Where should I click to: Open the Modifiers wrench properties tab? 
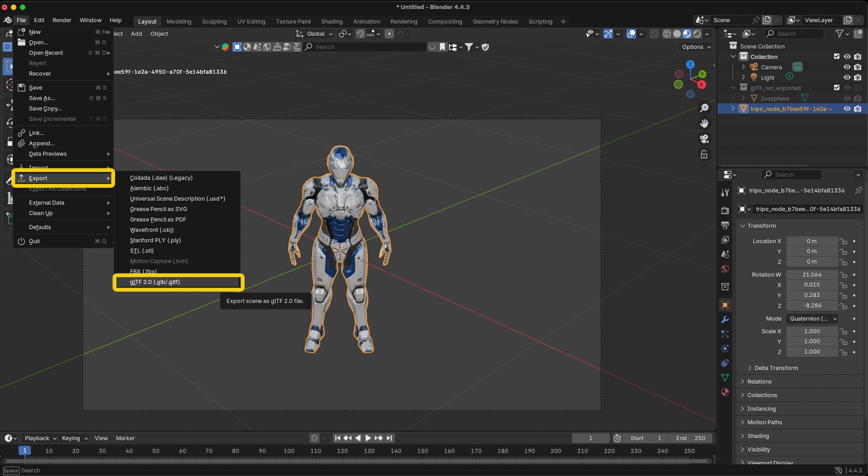[x=725, y=319]
